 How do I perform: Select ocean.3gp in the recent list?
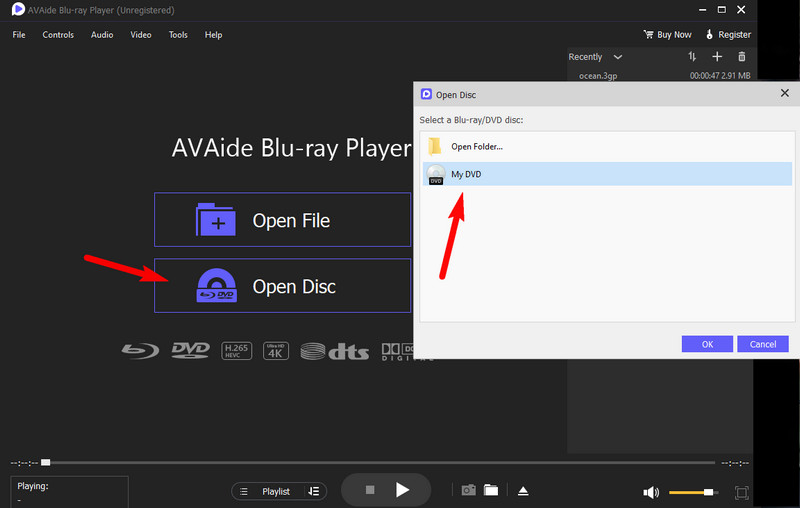tap(664, 75)
